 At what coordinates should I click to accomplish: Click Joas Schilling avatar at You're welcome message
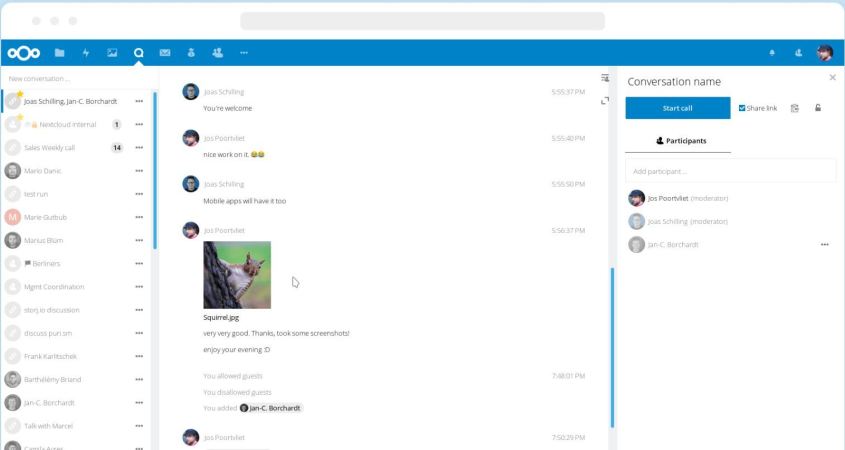click(191, 92)
